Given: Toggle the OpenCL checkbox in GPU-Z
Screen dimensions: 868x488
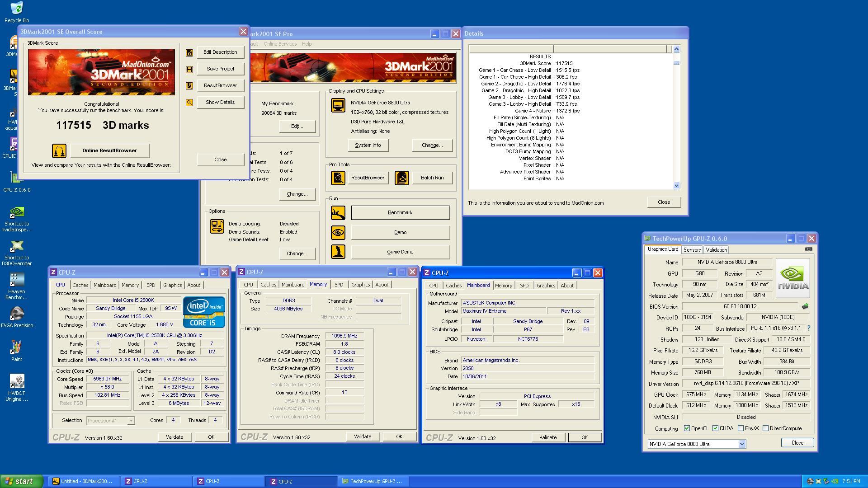Looking at the screenshot, I should 687,428.
